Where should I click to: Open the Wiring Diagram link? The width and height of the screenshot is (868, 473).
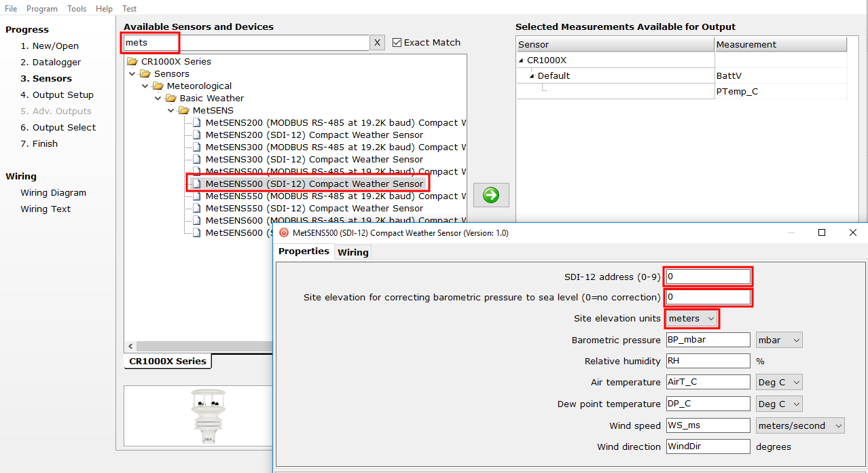pyautogui.click(x=53, y=193)
